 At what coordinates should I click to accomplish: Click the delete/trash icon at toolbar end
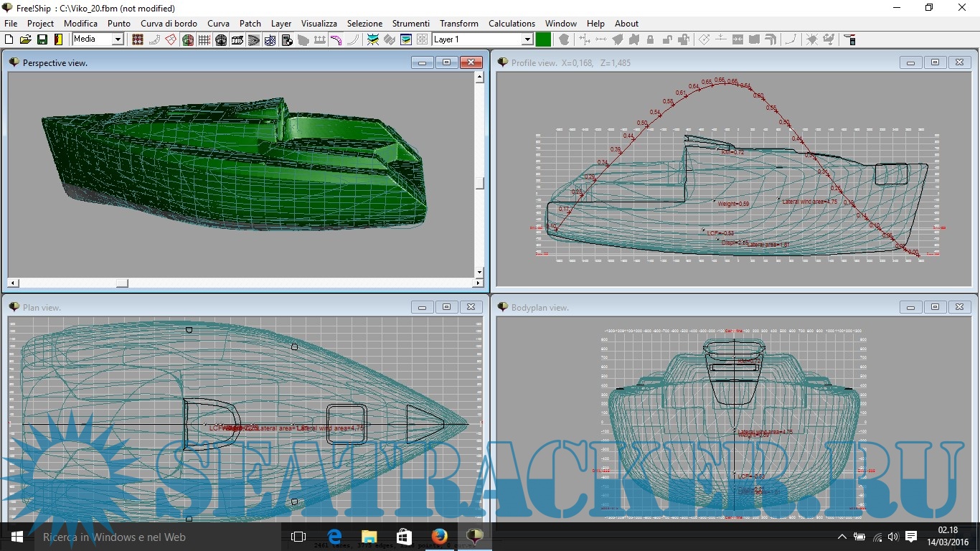pos(849,39)
